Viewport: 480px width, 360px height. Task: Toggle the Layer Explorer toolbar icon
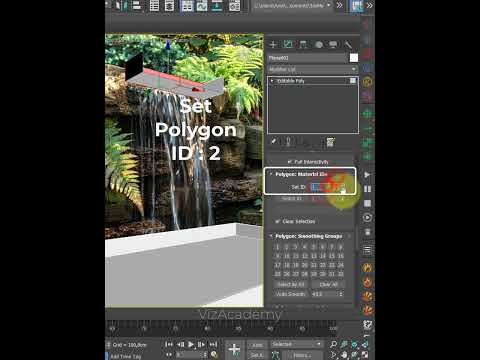click(x=169, y=6)
